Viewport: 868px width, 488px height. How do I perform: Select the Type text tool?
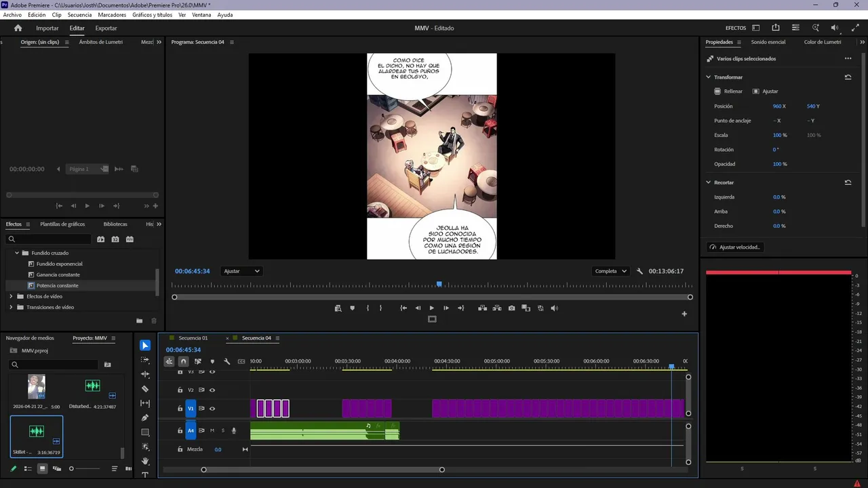[145, 475]
